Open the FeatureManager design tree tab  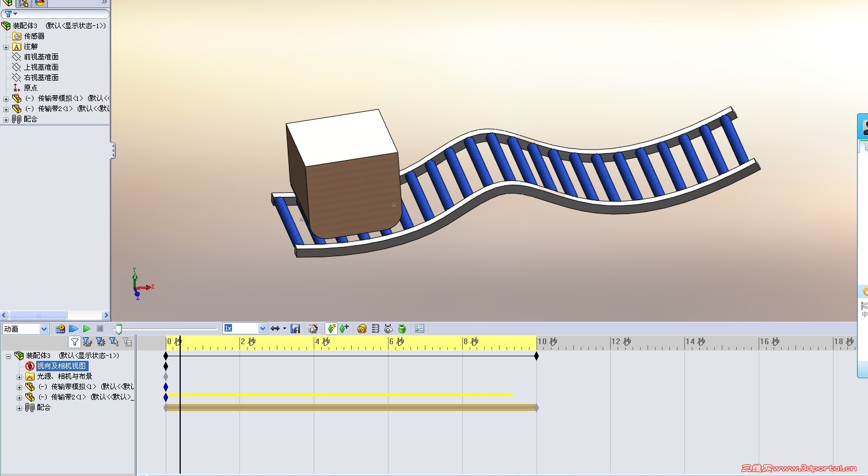(x=7, y=3)
